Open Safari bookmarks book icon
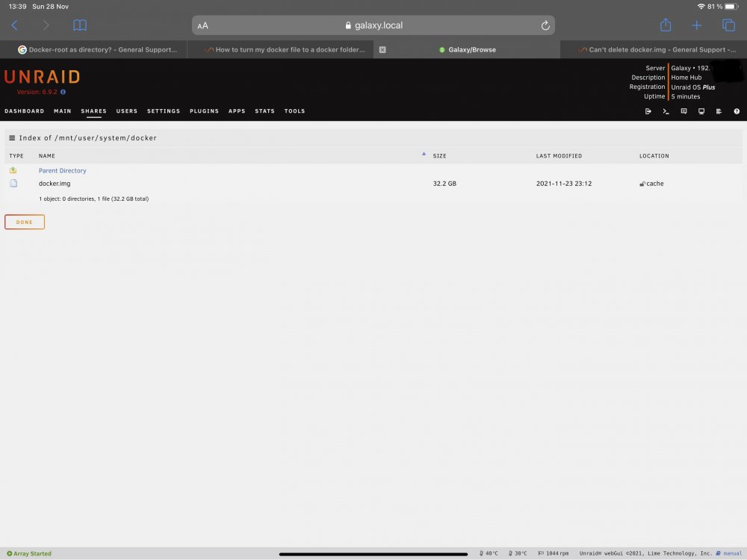Viewport: 747px width, 560px height. pos(80,25)
